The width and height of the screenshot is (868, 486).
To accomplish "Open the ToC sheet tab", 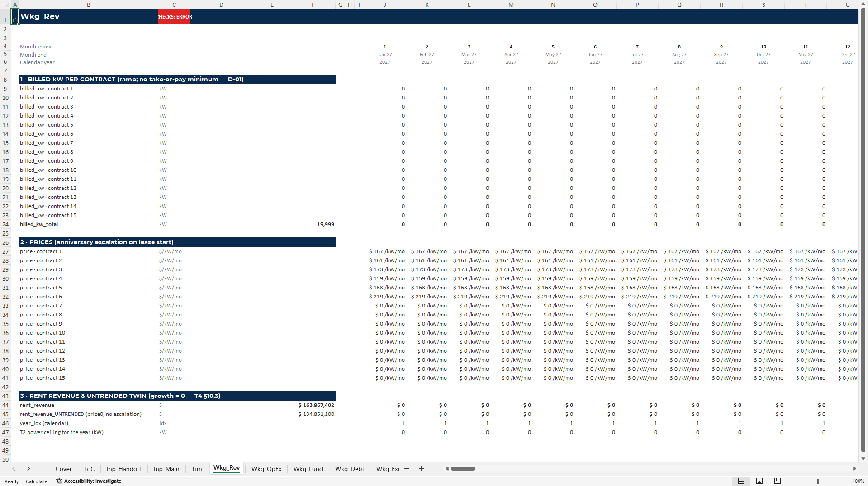I will [x=89, y=469].
